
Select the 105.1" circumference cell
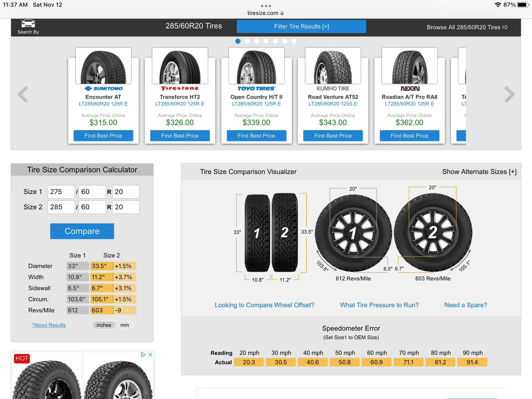[x=101, y=299]
